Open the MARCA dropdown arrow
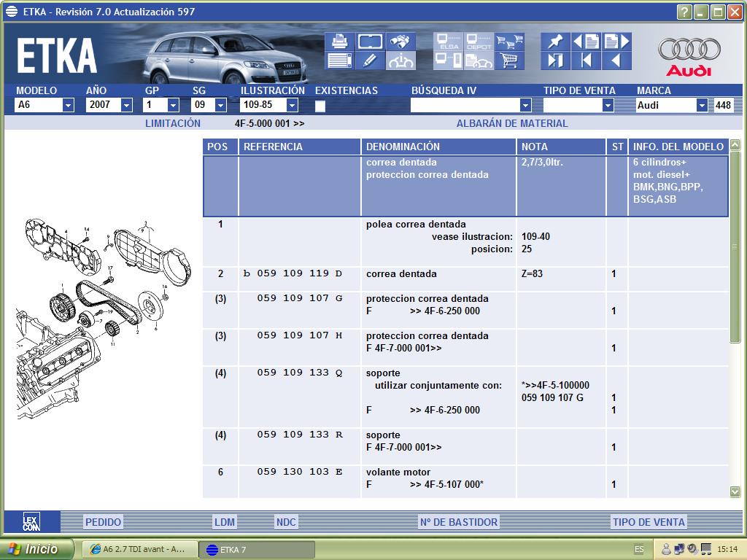The height and width of the screenshot is (560, 747). 702,105
